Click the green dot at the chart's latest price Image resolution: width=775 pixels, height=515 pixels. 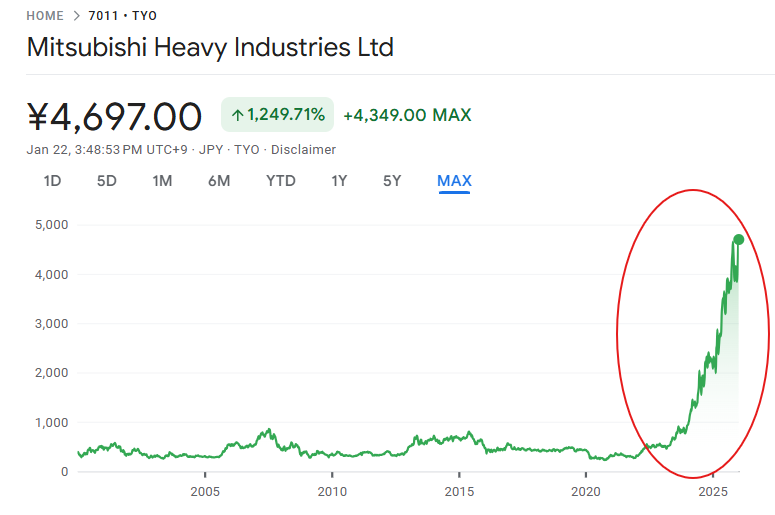coord(739,239)
